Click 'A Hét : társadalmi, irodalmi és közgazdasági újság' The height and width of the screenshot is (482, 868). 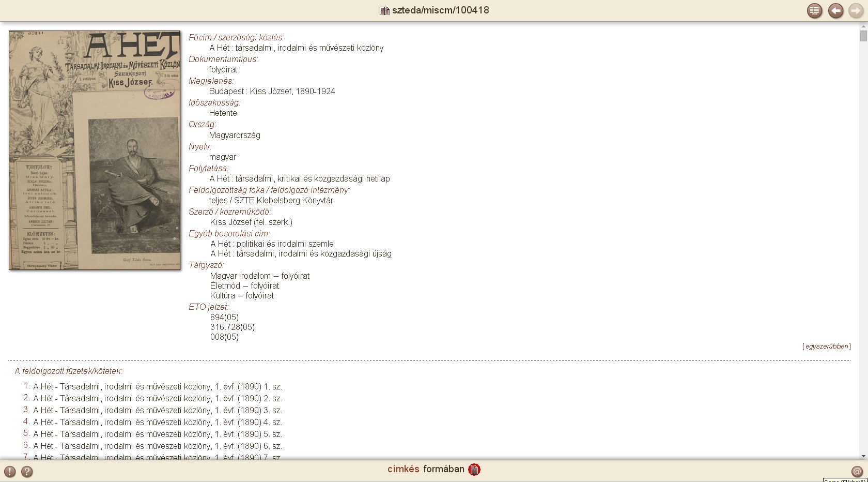coord(301,253)
